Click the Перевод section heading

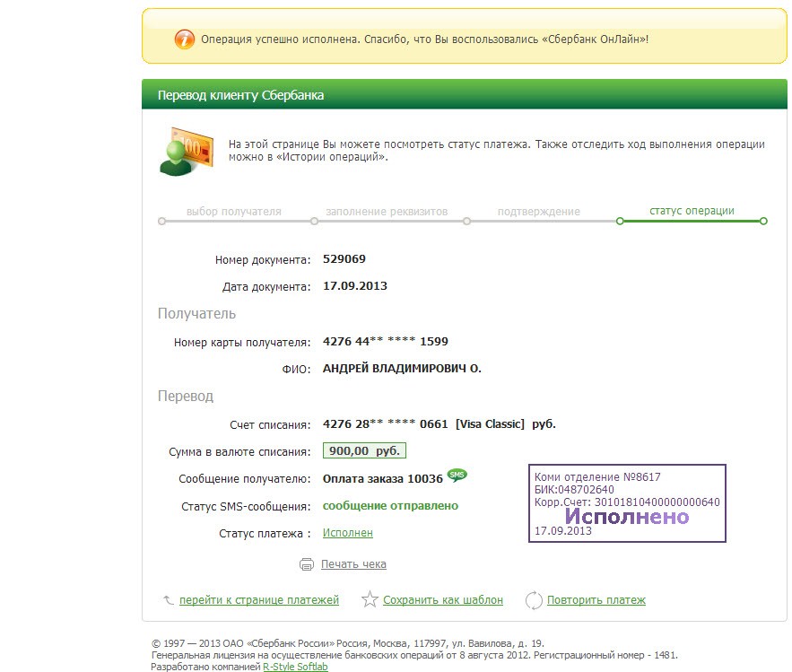pos(186,397)
